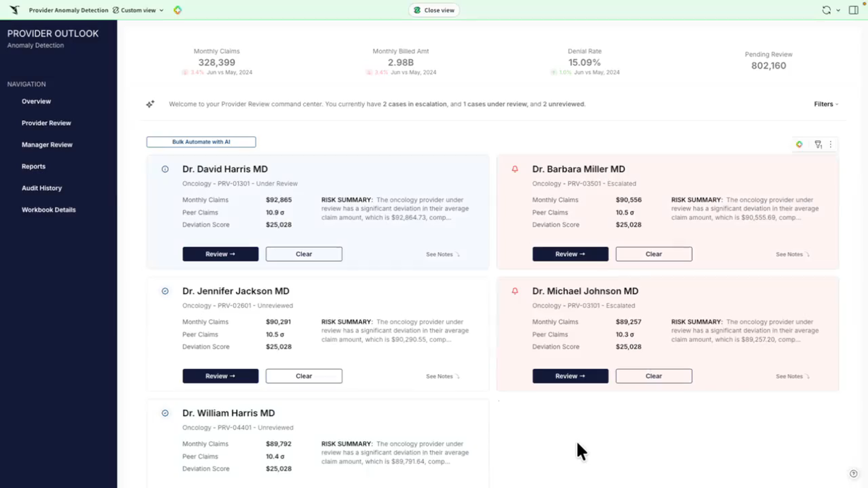
Task: Open the Filters dropdown
Action: pos(826,104)
